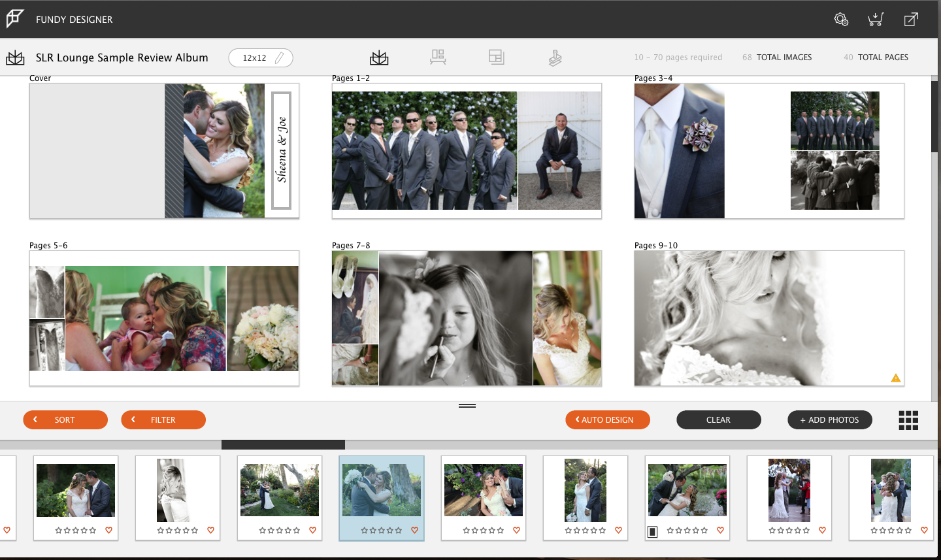Favorite the selected thumbnail with the heart
The image size is (941, 560).
[x=414, y=531]
